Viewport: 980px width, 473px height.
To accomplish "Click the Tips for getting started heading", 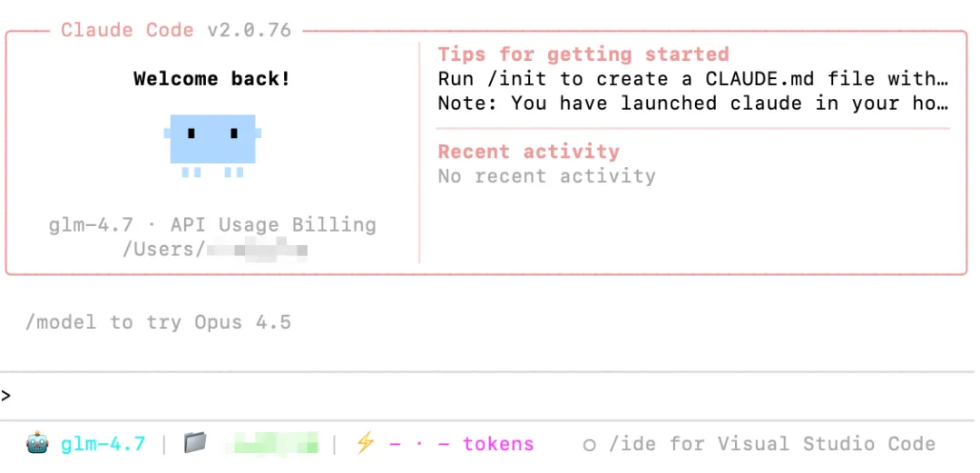I will click(x=583, y=54).
